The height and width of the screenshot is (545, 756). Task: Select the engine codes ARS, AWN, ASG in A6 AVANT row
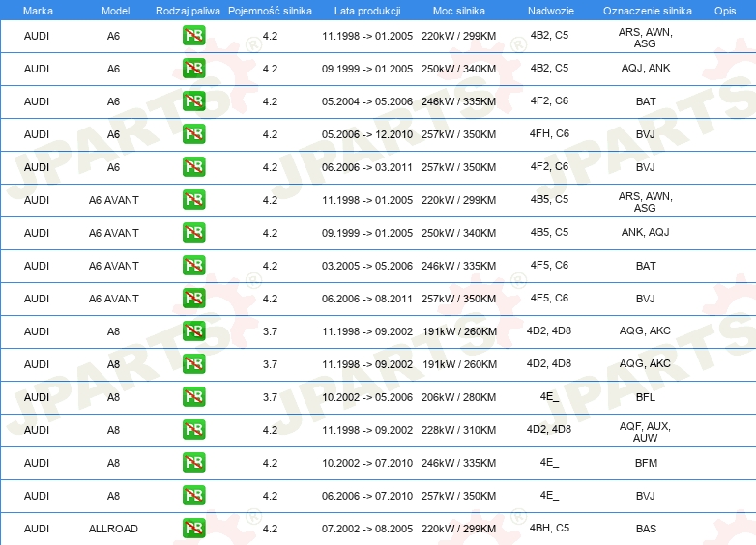point(645,202)
